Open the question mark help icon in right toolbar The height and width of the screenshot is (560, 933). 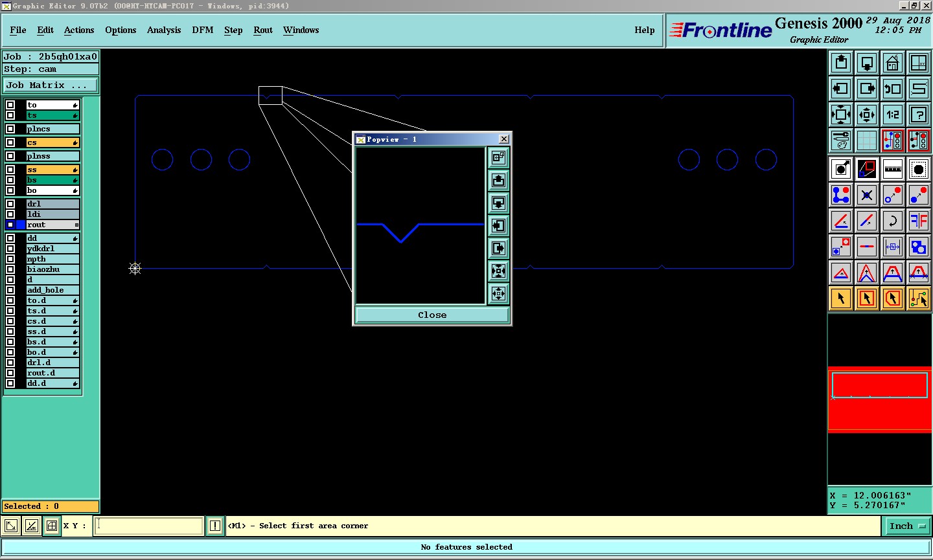coord(919,115)
